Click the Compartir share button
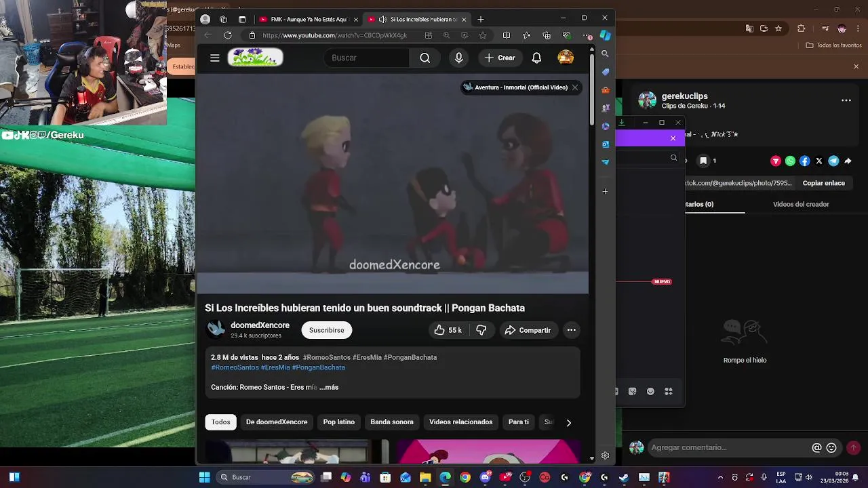 click(528, 330)
